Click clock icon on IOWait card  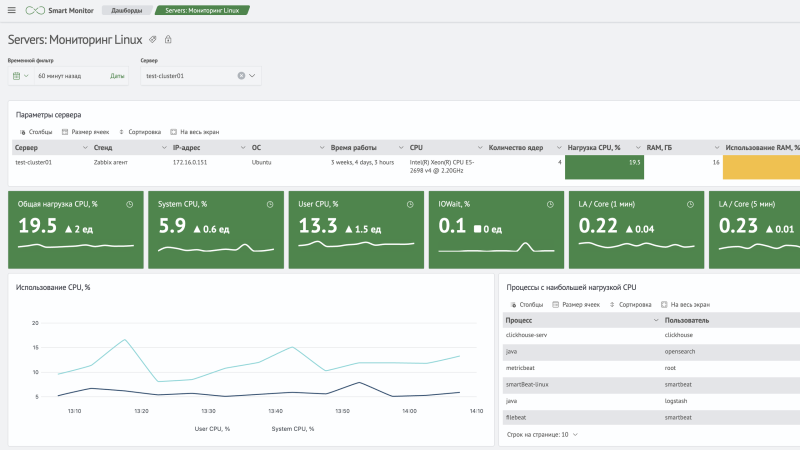[550, 204]
